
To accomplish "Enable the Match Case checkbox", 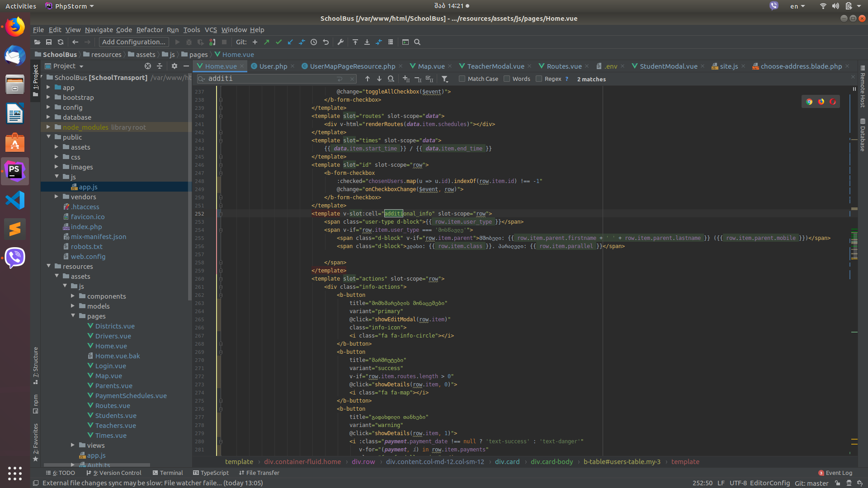I will point(462,79).
